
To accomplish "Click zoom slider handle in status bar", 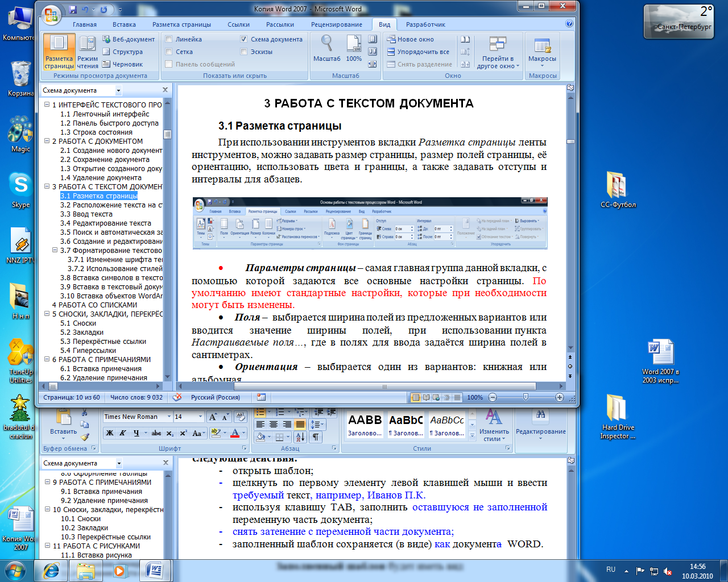I will coord(526,397).
